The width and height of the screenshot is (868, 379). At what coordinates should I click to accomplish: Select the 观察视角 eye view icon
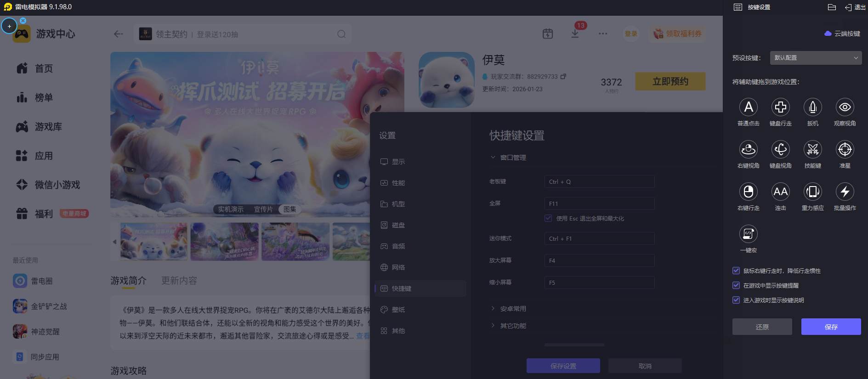[x=845, y=107]
